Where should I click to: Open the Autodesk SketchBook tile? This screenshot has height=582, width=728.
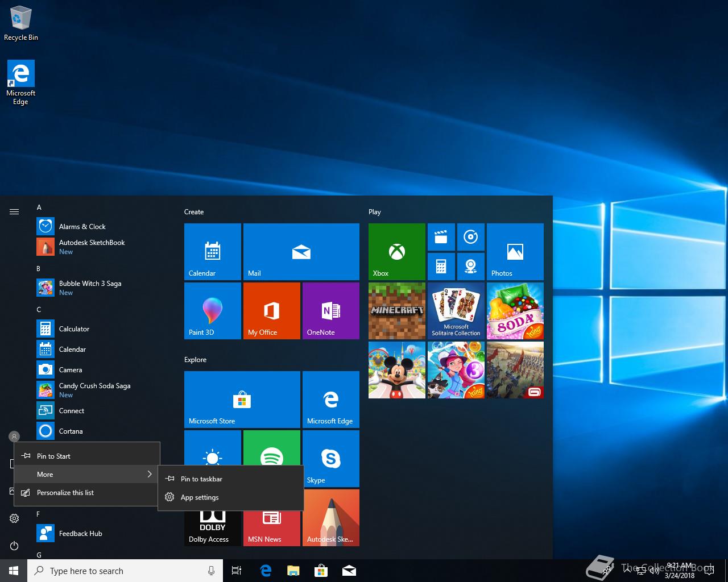331,517
